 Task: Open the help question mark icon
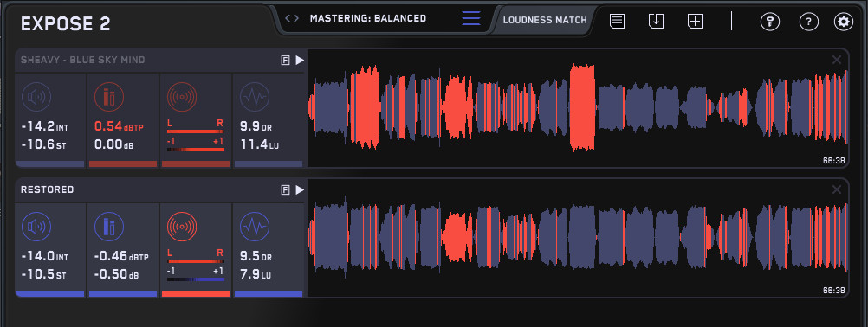(x=809, y=22)
